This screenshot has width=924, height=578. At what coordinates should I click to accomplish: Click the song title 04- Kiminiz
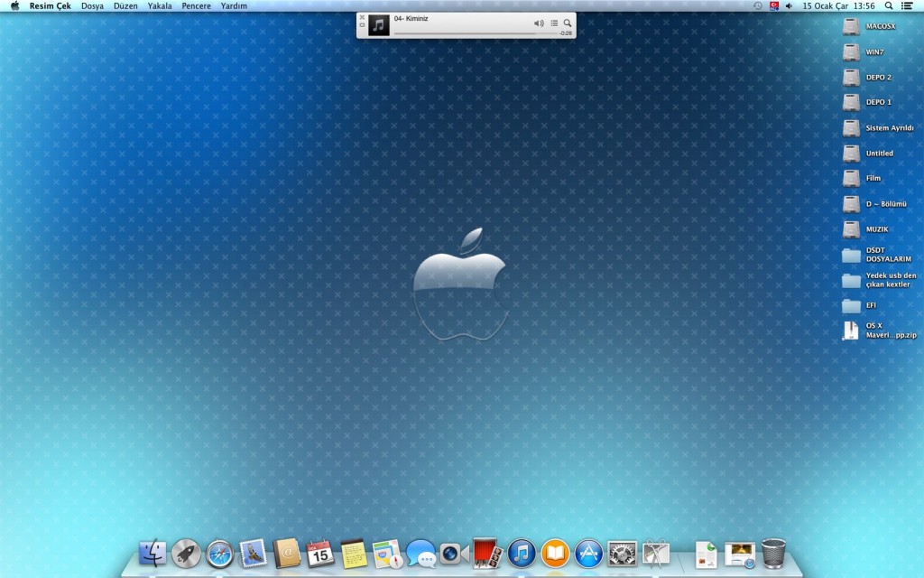[411, 19]
